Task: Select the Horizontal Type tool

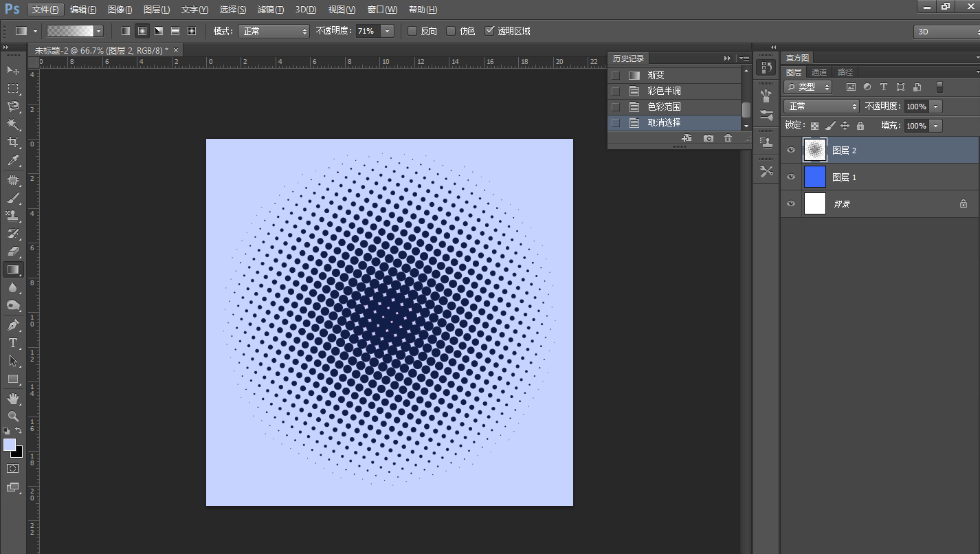Action: (13, 342)
